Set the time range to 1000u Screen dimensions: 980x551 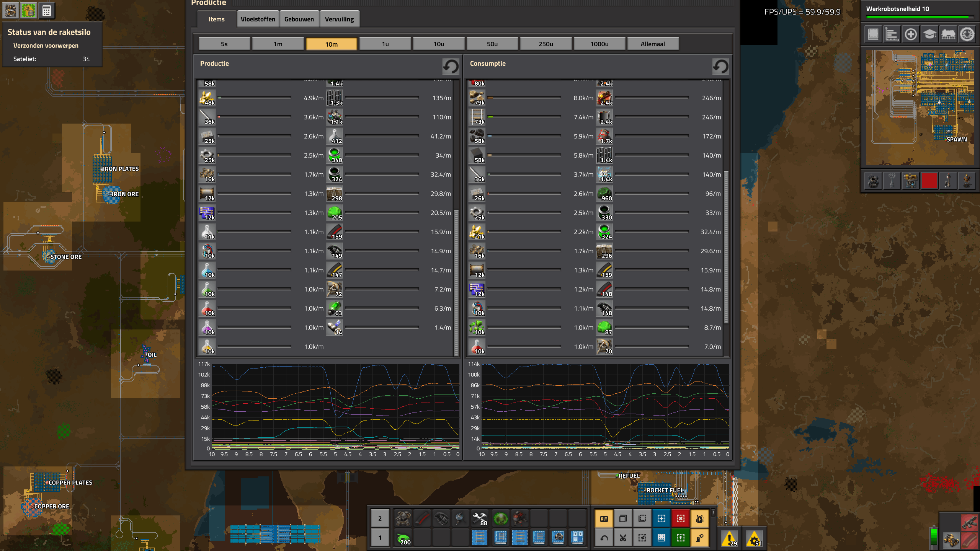(x=599, y=44)
